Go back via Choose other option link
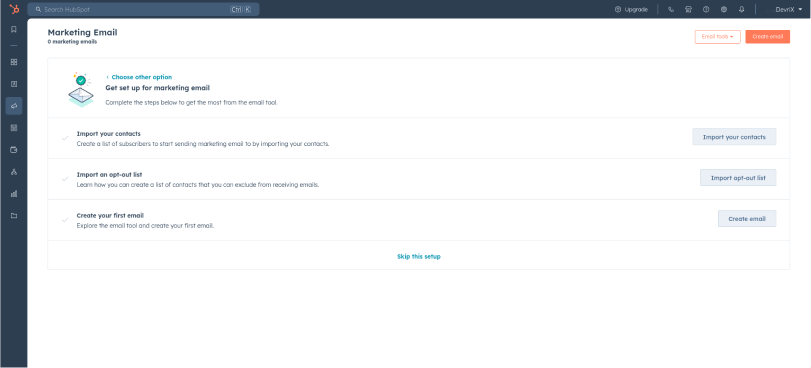This screenshot has height=368, width=811. pos(139,77)
